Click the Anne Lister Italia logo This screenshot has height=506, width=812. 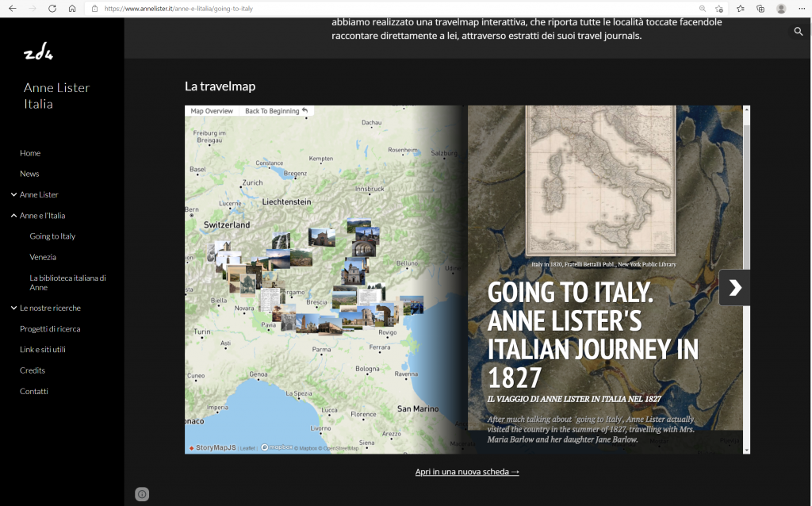click(x=39, y=53)
